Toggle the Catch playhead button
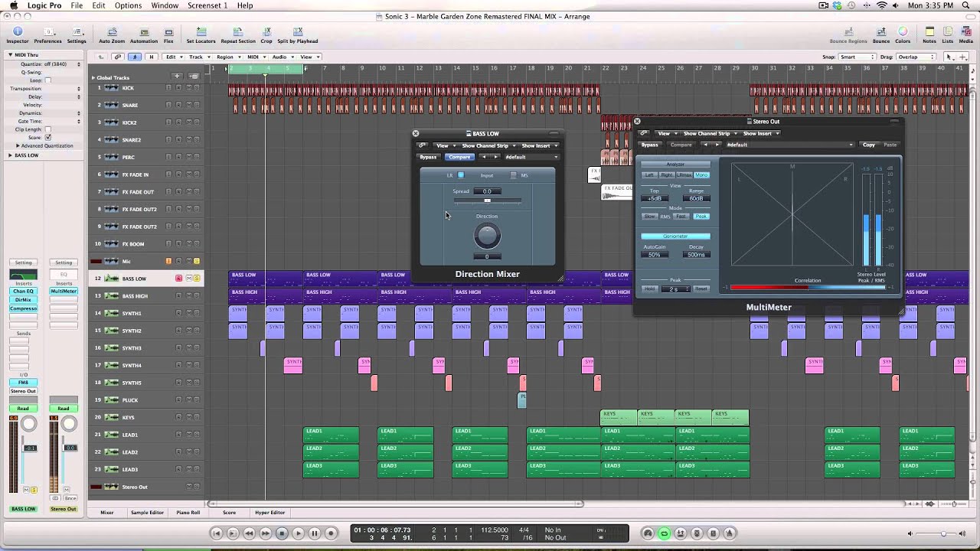This screenshot has height=551, width=980. coord(134,57)
